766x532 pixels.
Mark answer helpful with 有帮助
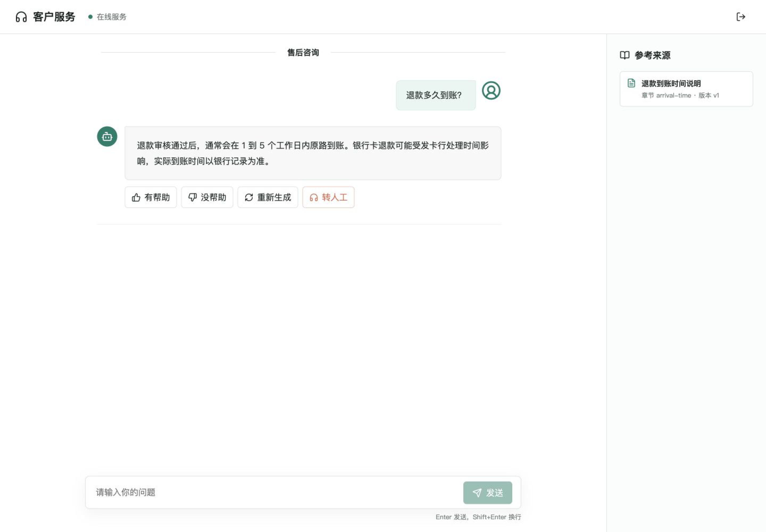click(x=151, y=197)
